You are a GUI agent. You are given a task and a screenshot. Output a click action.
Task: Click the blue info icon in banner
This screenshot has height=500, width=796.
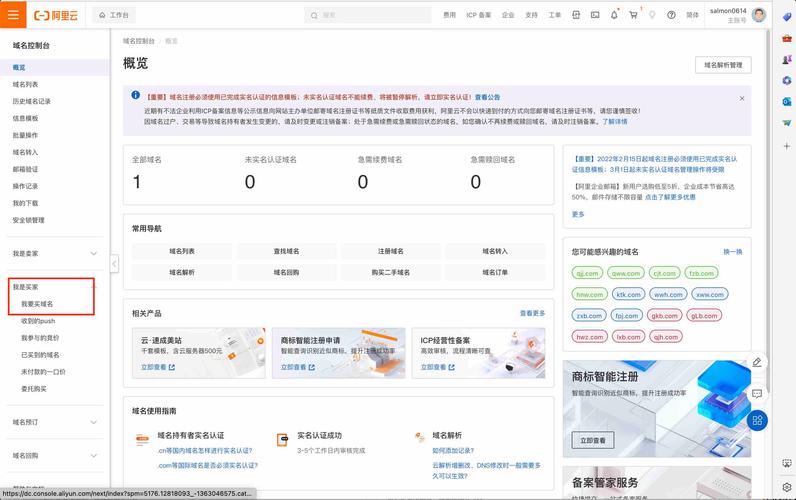(x=136, y=95)
